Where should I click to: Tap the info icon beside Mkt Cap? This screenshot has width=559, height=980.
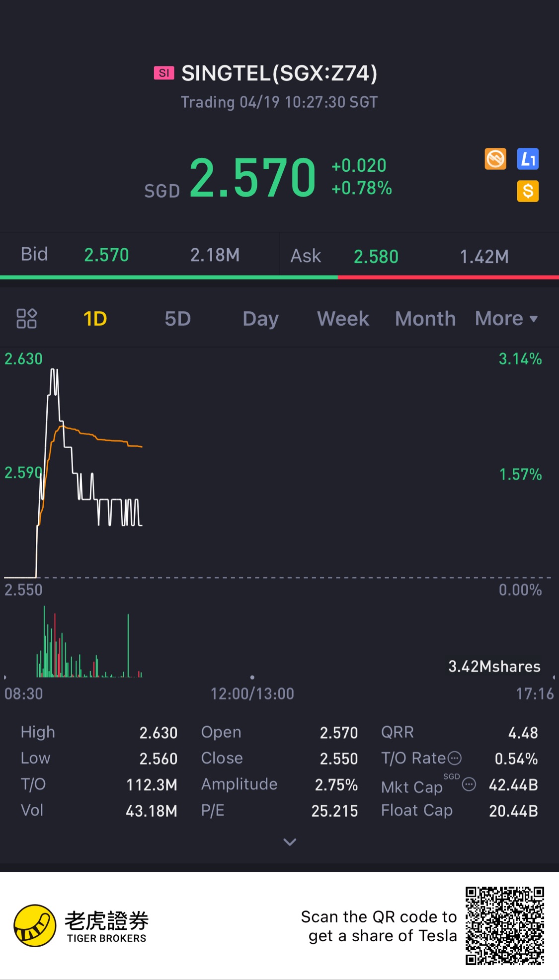(469, 784)
